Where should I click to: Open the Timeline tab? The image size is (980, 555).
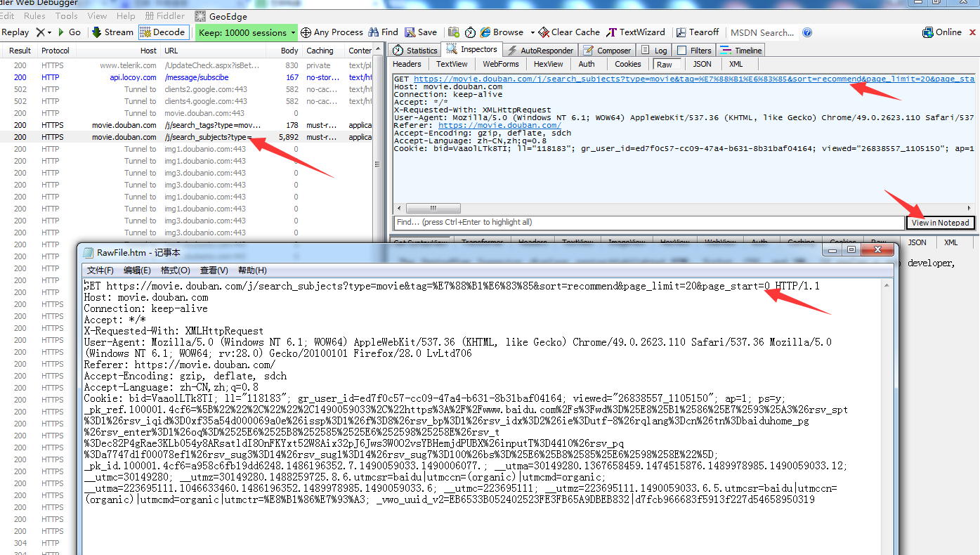[740, 51]
